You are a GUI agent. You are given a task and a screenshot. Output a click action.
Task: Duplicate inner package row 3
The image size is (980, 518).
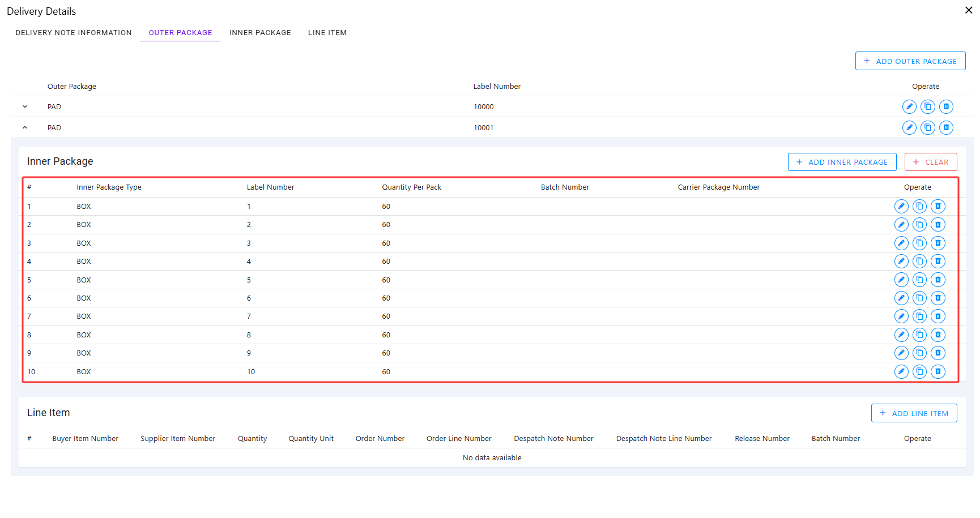[920, 243]
